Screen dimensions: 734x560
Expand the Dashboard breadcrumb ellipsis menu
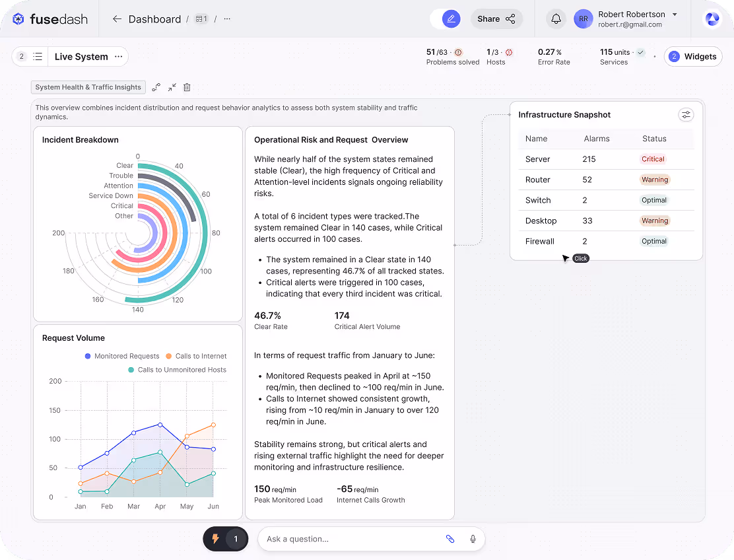[226, 19]
